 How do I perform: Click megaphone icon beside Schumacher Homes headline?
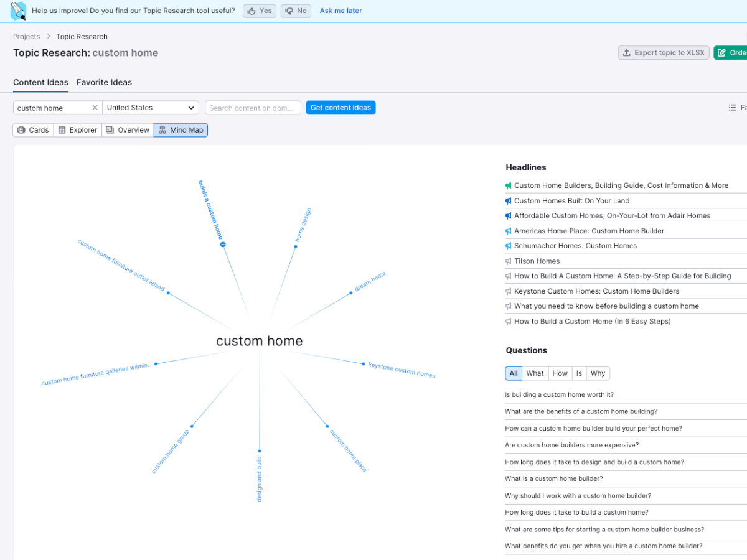pos(509,246)
